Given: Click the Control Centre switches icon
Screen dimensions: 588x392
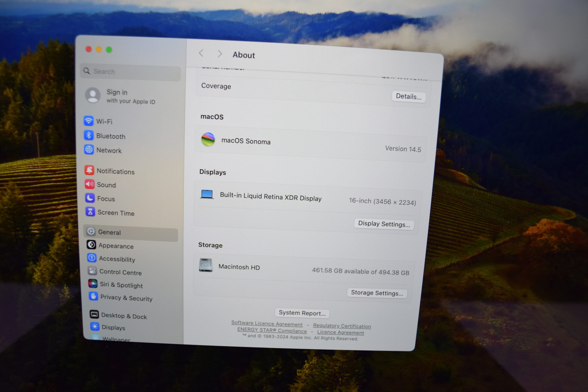Looking at the screenshot, I should 92,271.
